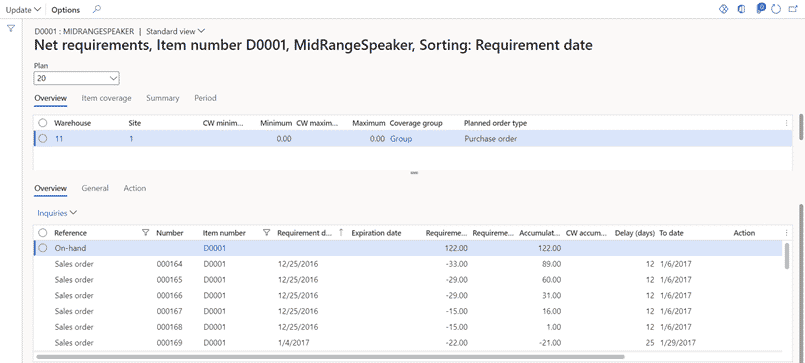Expand the Update menu
Image resolution: width=805 pixels, height=363 pixels.
24,10
